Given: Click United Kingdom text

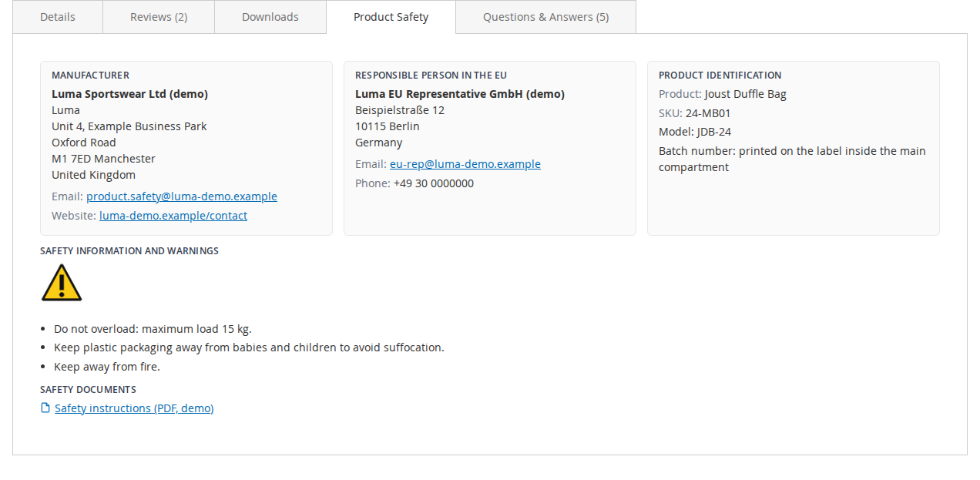Looking at the screenshot, I should (93, 175).
